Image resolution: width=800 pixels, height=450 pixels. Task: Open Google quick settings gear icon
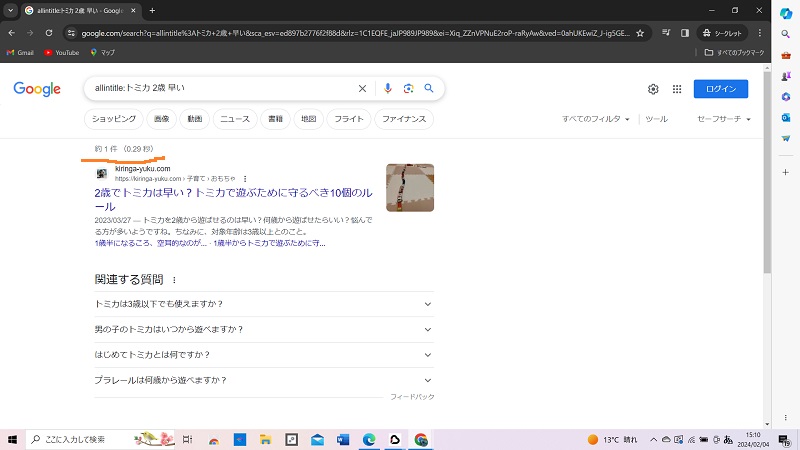pos(653,89)
